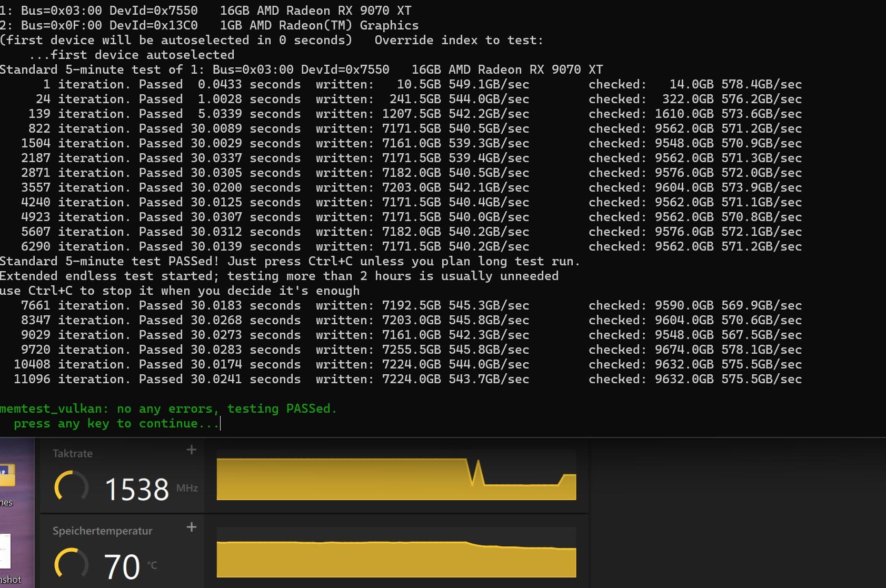Image resolution: width=886 pixels, height=588 pixels.
Task: Click the '1504 iteration' result row
Action: pos(412,143)
